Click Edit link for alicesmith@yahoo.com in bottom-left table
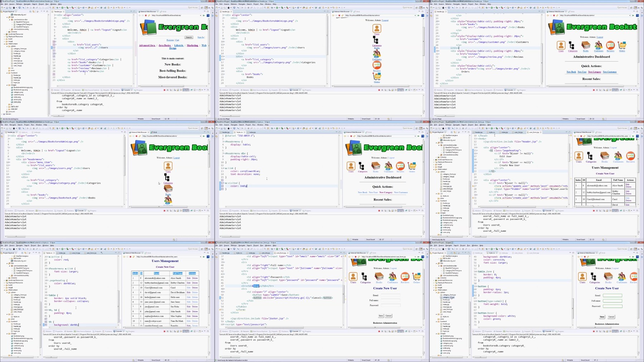 click(x=189, y=278)
